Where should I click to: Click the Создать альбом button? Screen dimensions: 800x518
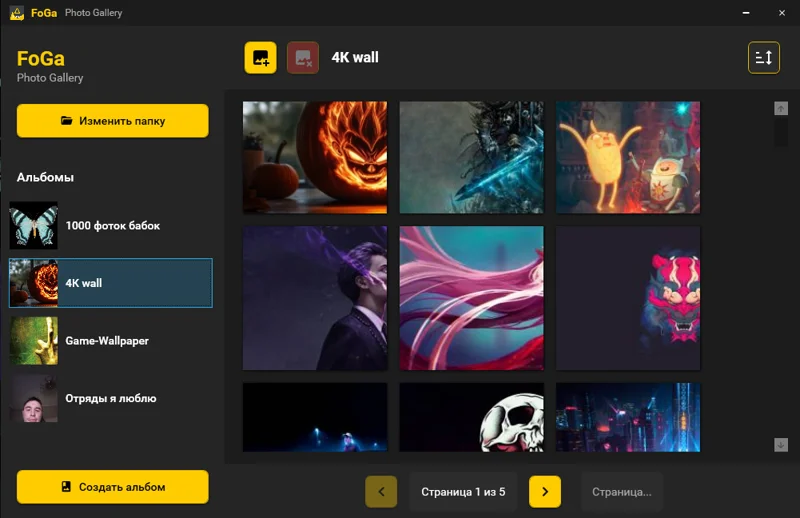[113, 487]
